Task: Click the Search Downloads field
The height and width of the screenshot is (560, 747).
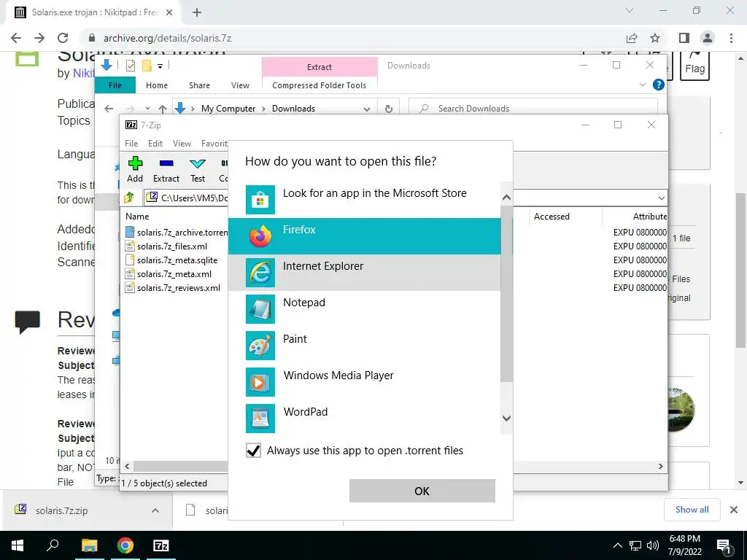Action: coord(533,109)
